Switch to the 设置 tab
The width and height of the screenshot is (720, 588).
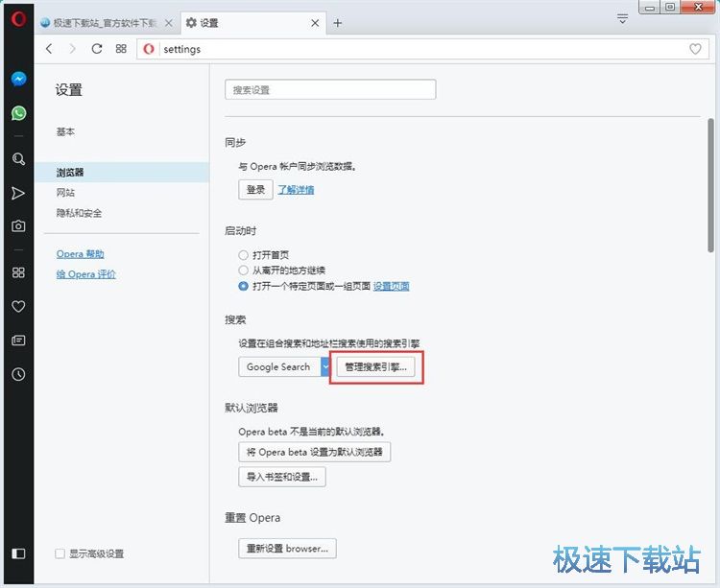(253, 23)
